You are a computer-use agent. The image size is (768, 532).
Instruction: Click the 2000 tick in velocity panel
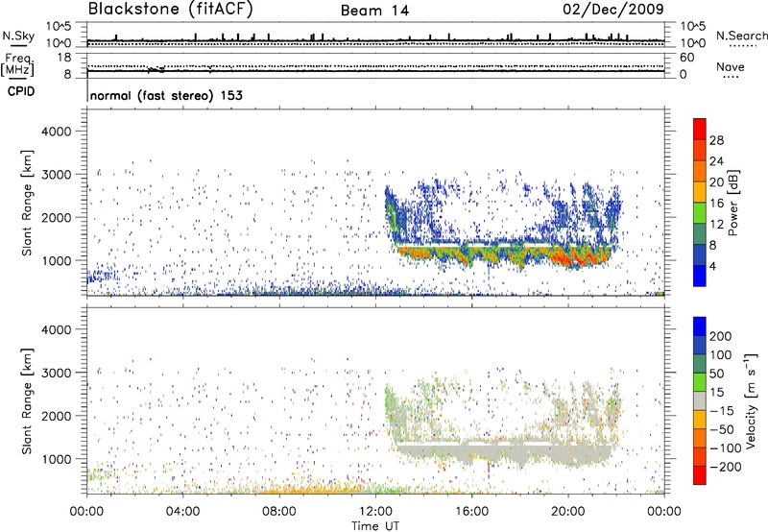(x=57, y=416)
